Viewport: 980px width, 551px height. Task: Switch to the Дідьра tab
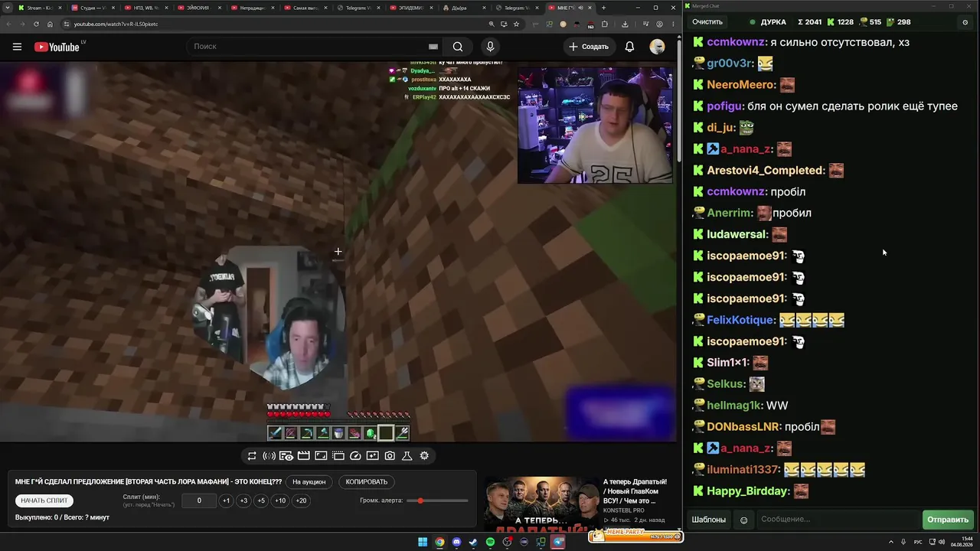coord(464,8)
